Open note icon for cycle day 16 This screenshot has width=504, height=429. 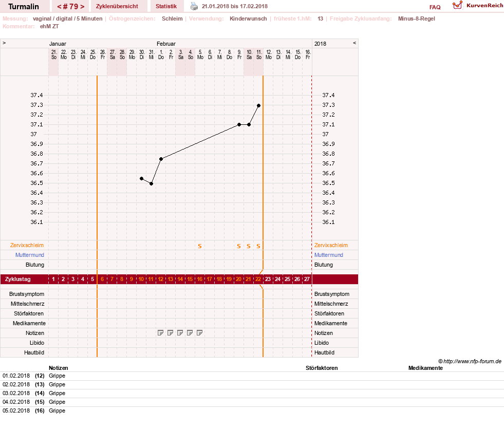coord(199,333)
